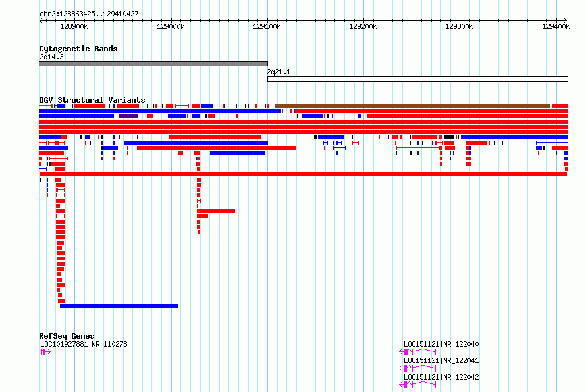Click the 129100k ruler label
This screenshot has width=586, height=392.
coord(267,26)
